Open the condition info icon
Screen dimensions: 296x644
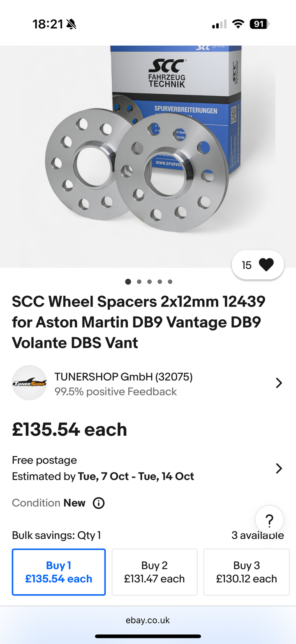click(x=99, y=503)
